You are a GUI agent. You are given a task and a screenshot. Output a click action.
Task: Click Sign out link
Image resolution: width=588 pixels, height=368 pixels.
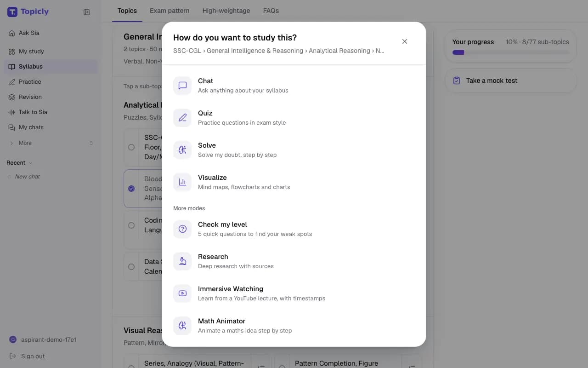click(28, 356)
